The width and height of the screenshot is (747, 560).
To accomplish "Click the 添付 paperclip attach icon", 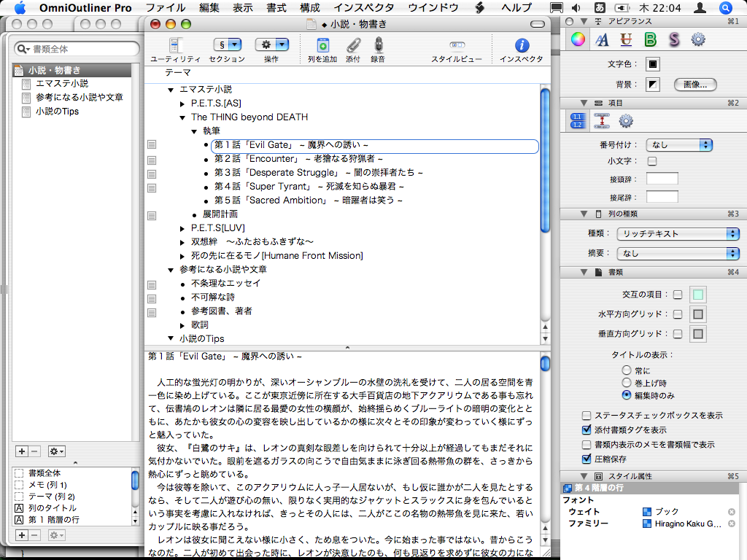I will coord(353,45).
